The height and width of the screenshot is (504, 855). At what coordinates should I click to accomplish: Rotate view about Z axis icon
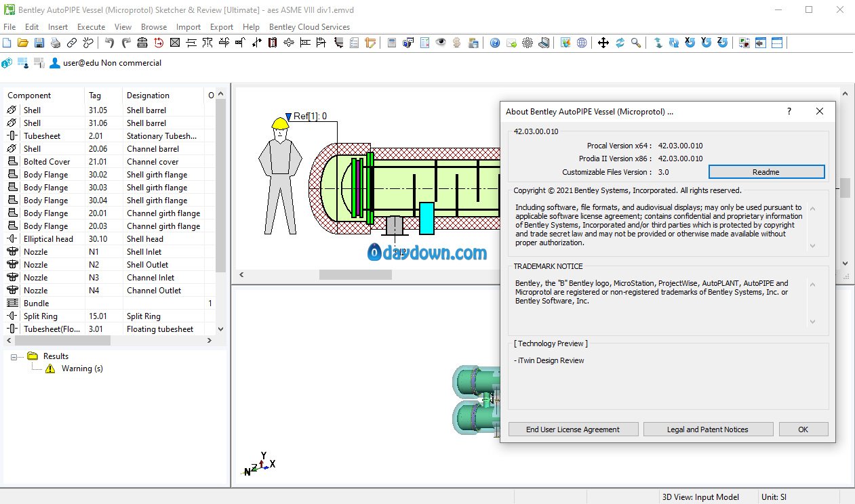(x=723, y=43)
